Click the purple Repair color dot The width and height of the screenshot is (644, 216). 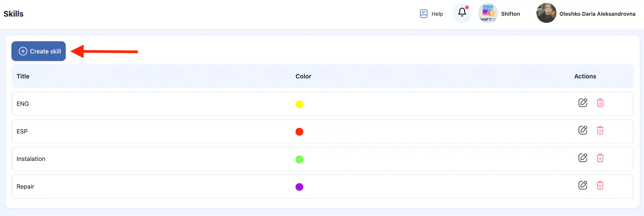tap(299, 187)
